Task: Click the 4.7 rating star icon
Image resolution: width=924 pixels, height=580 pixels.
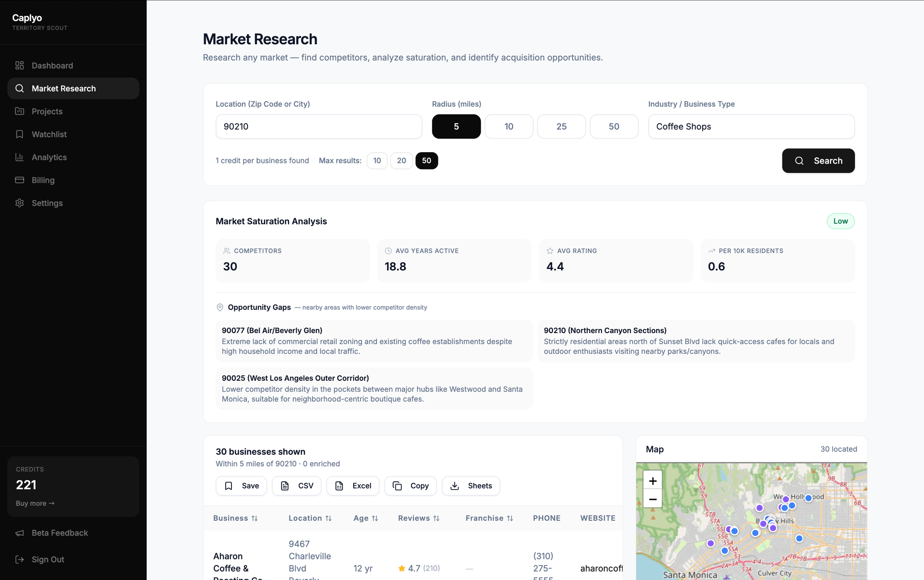Action: pos(402,568)
